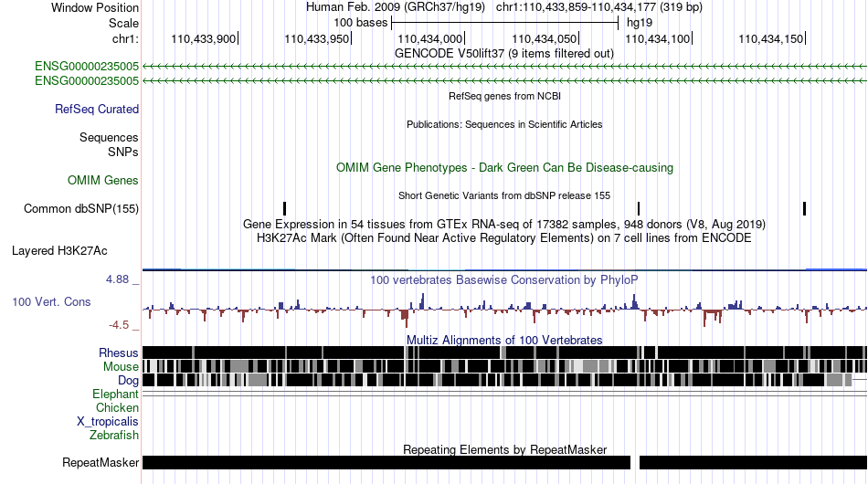Click the chr1: ruler label
868x484 pixels.
125,38
